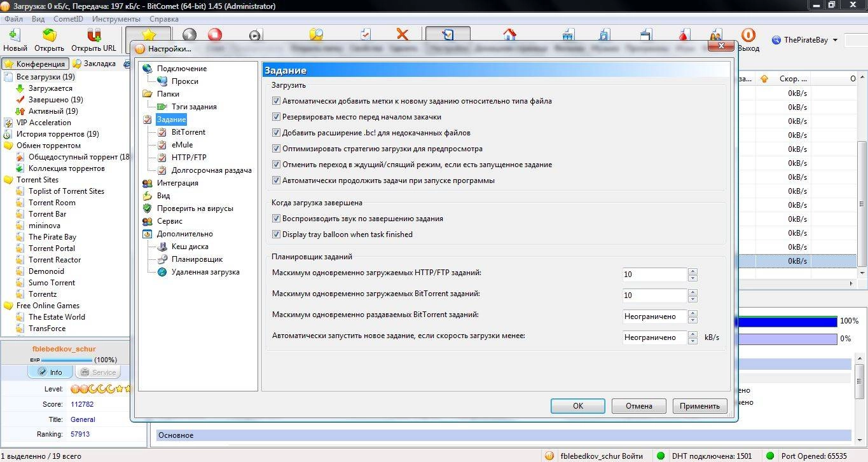
Task: Select Тэги задания in settings tree
Action: (194, 107)
